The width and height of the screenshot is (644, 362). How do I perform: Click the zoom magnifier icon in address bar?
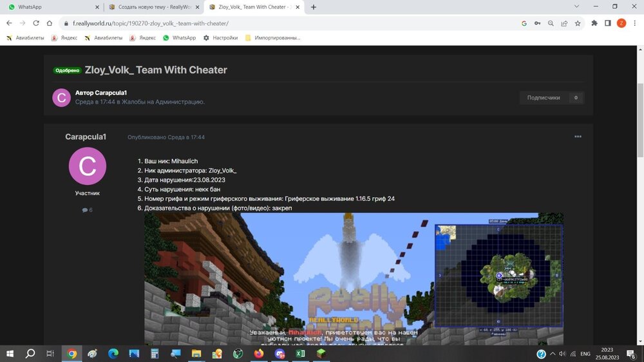[x=551, y=23]
